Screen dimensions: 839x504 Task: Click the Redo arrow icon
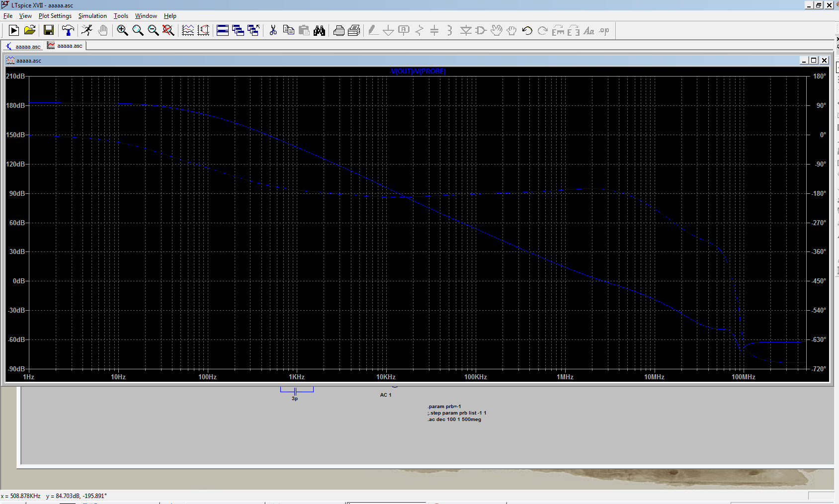[543, 31]
